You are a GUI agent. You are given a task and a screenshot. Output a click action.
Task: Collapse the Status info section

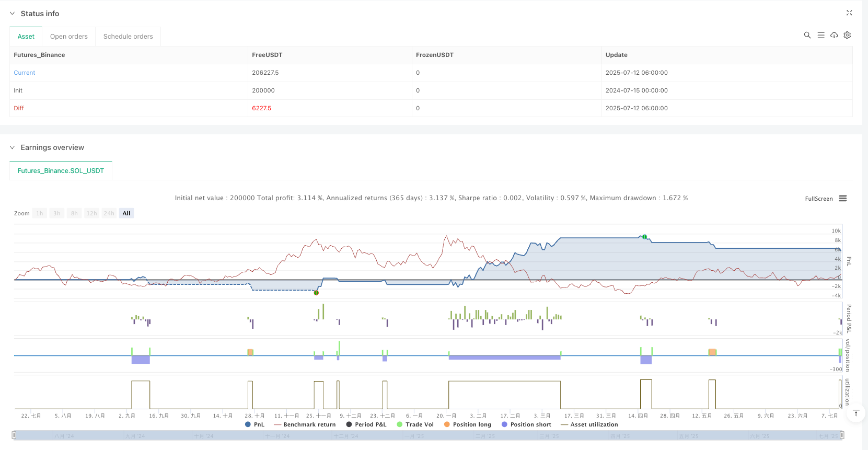[x=12, y=14]
